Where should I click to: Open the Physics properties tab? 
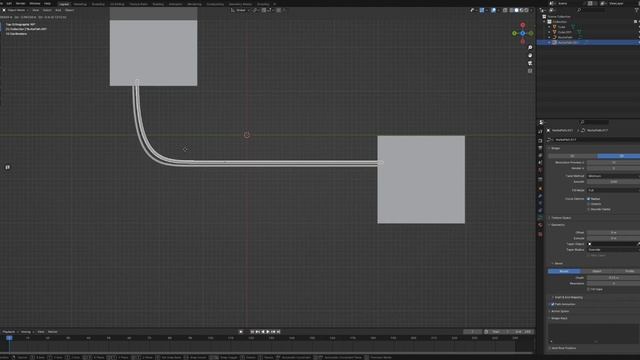coord(540,203)
